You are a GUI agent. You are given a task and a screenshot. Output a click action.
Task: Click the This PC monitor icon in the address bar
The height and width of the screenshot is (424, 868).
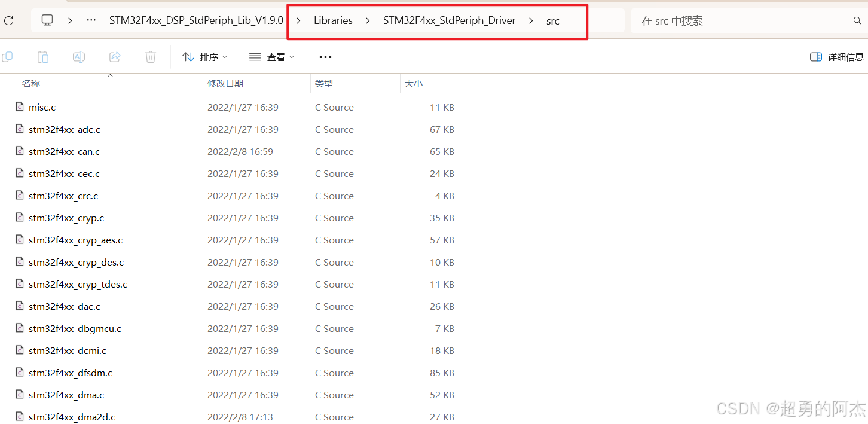click(x=47, y=20)
